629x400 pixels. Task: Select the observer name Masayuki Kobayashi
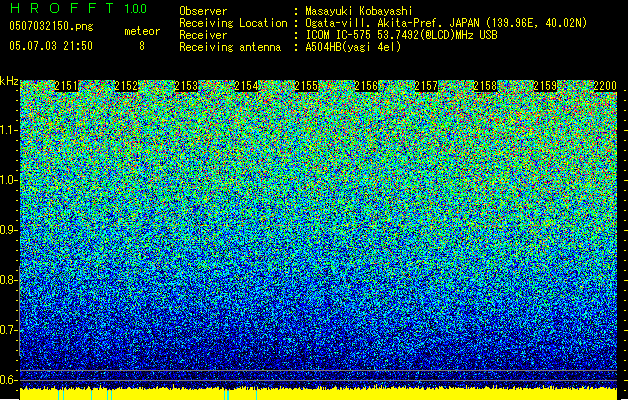tap(359, 11)
